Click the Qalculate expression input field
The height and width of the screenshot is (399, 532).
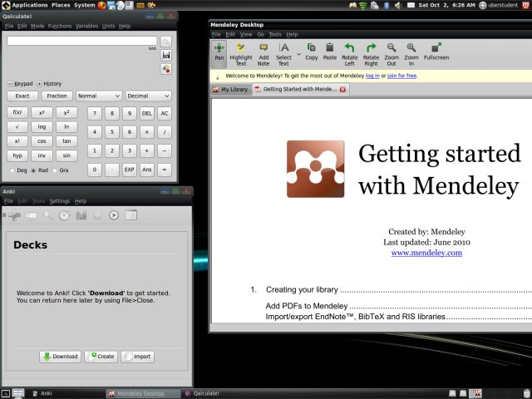point(81,40)
